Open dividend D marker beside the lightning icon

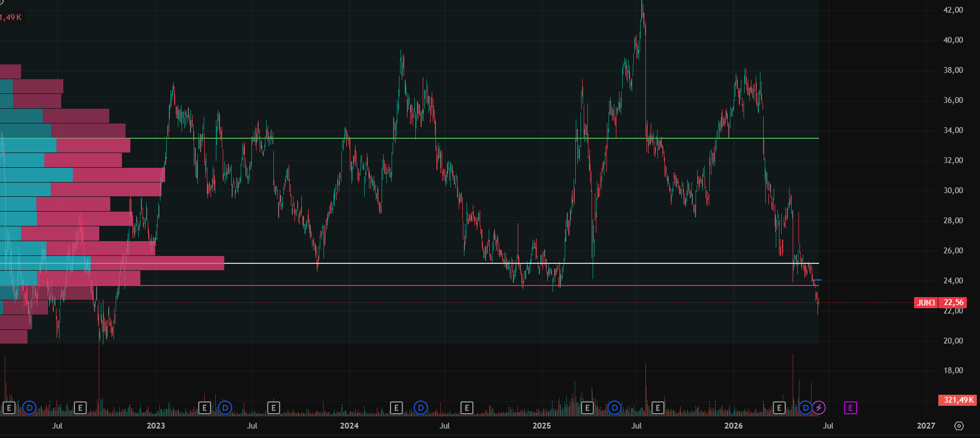[x=805, y=408]
